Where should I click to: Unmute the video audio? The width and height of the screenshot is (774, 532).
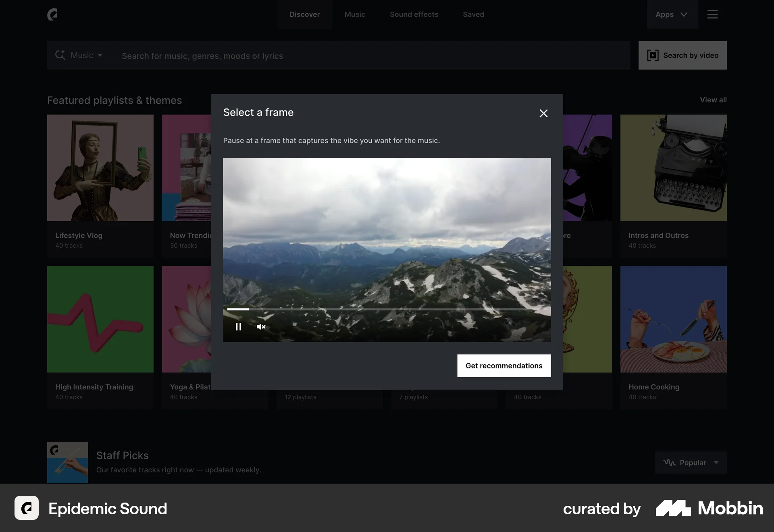261,327
